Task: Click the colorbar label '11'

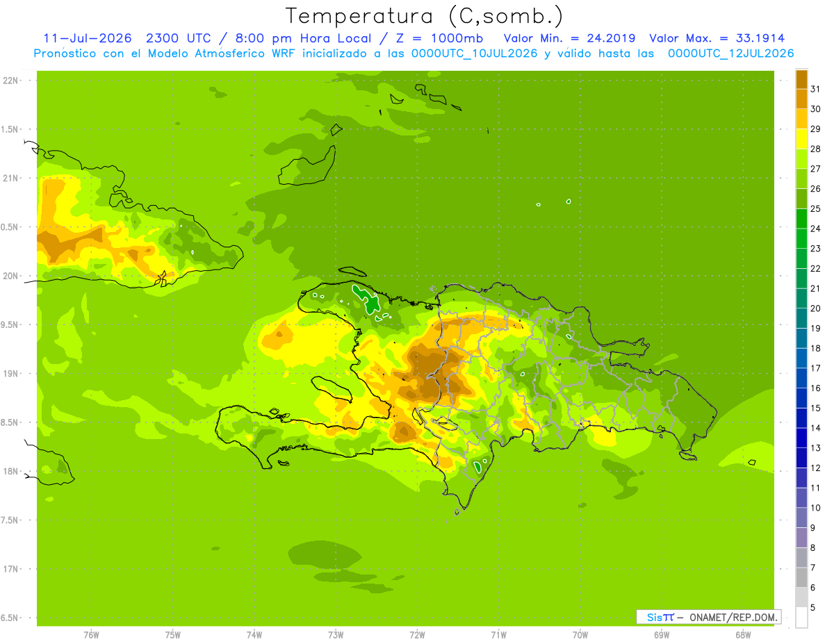Action: pyautogui.click(x=816, y=488)
